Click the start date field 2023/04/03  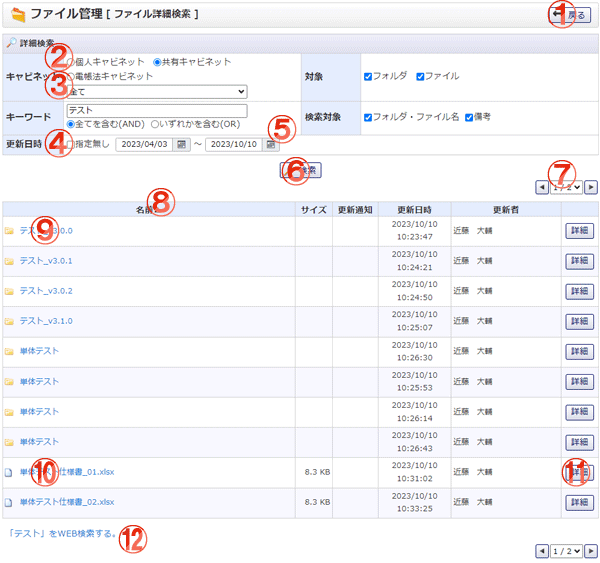[x=144, y=144]
